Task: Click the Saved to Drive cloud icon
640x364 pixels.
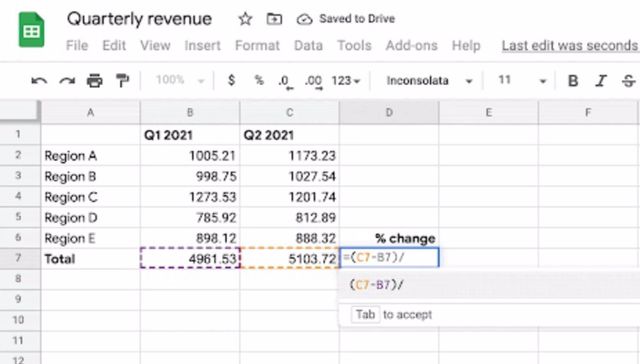Action: [304, 19]
